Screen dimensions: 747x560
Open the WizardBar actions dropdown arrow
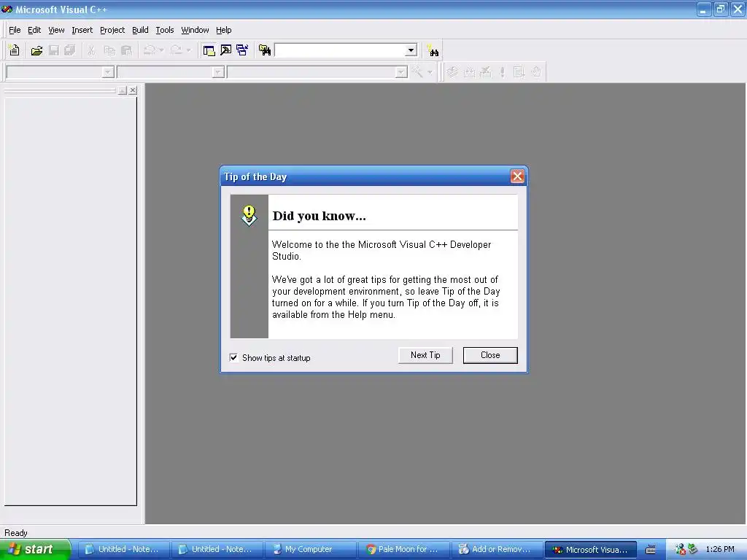pyautogui.click(x=430, y=72)
